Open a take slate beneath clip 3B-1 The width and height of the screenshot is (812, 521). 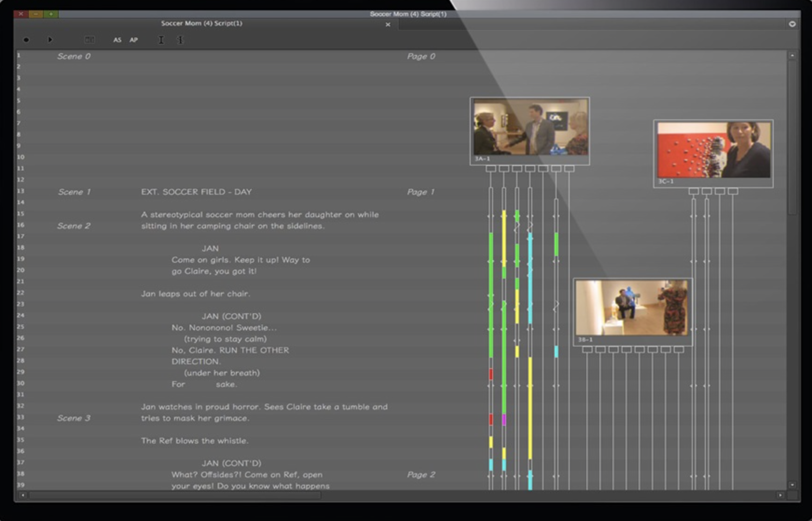[x=587, y=349]
